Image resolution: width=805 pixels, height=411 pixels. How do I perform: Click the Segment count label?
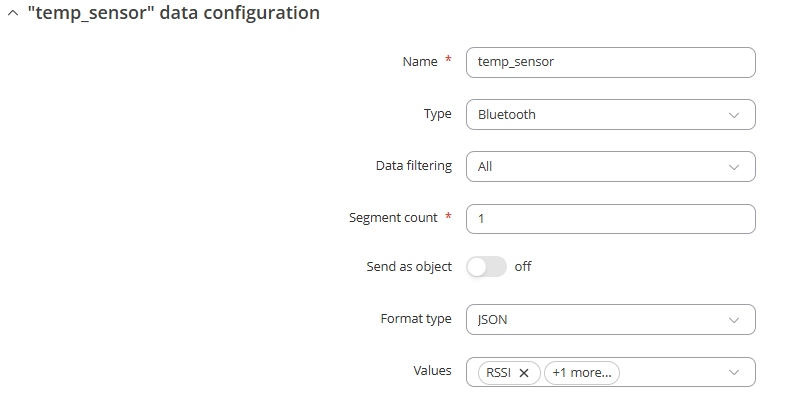pyautogui.click(x=393, y=218)
